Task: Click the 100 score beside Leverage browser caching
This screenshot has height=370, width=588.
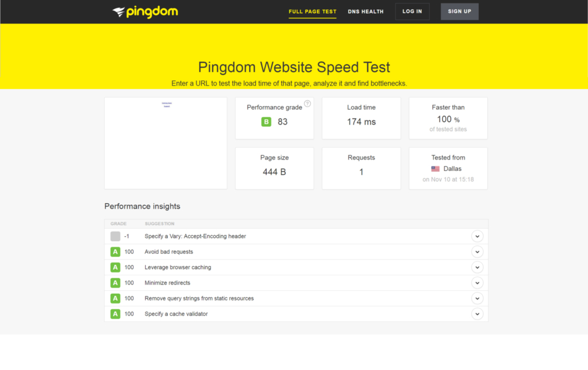Action: pos(129,267)
